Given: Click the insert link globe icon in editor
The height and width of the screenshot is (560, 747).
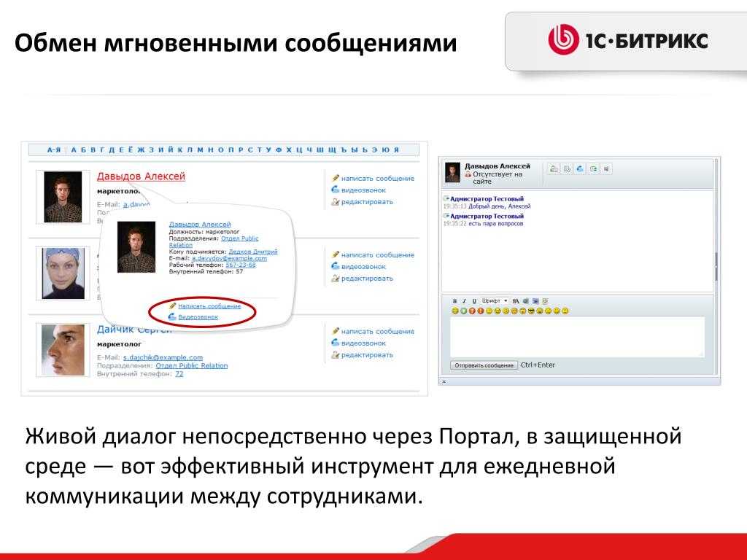Looking at the screenshot, I should click(526, 301).
